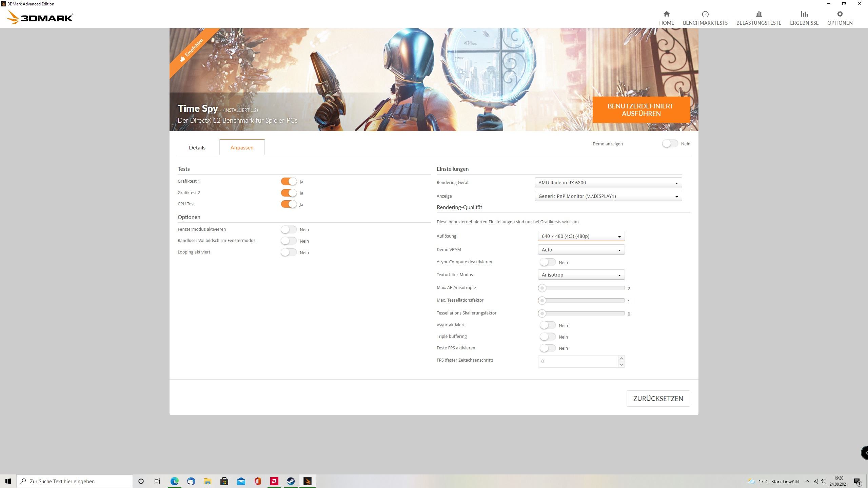Screen dimensions: 868x488
Task: Open ERGEBNISSE section
Action: (804, 18)
